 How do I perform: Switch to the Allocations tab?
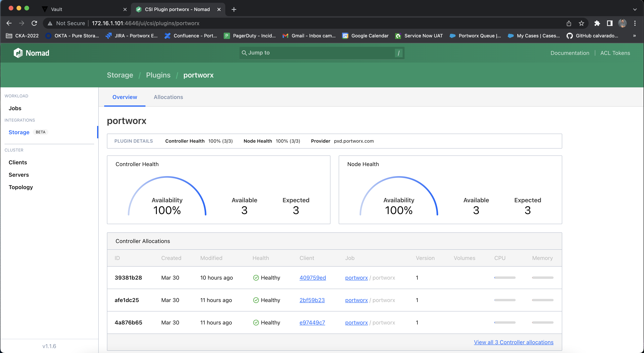168,97
